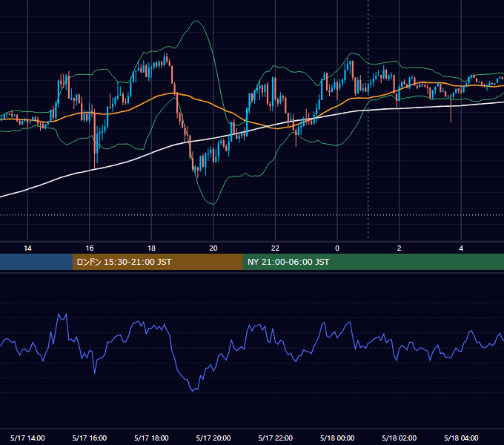This screenshot has height=445, width=504.
Task: Click the 14 hour axis label
Action: (x=27, y=248)
